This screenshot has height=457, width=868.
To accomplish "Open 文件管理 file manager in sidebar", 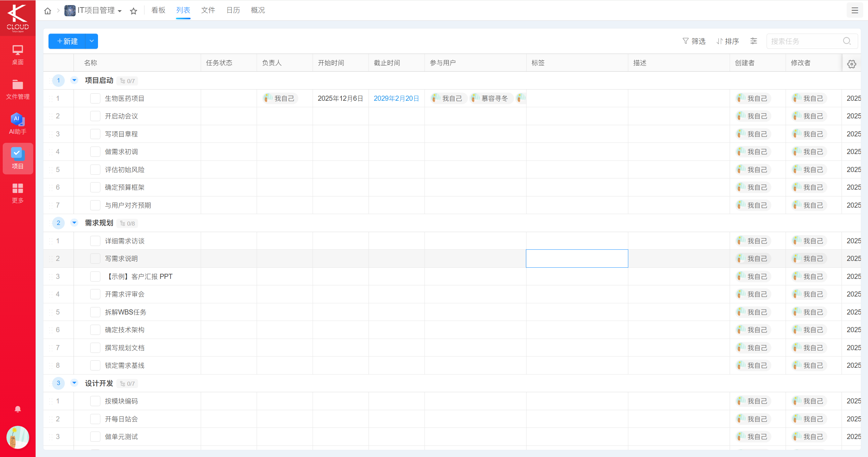I will tap(18, 90).
